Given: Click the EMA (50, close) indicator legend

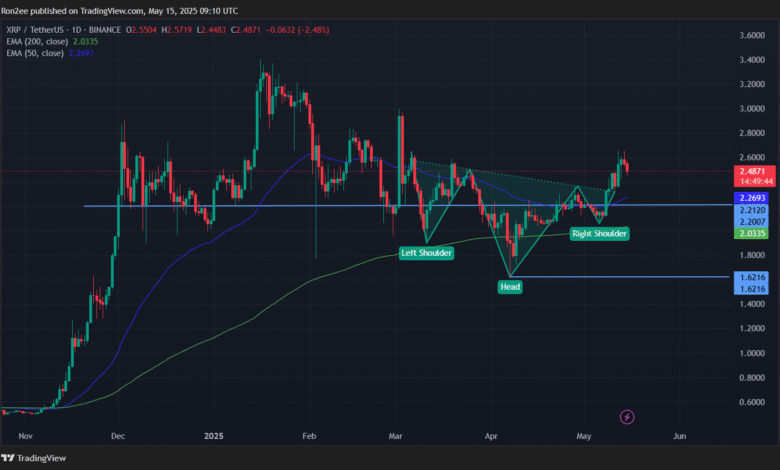Looking at the screenshot, I should (50, 53).
